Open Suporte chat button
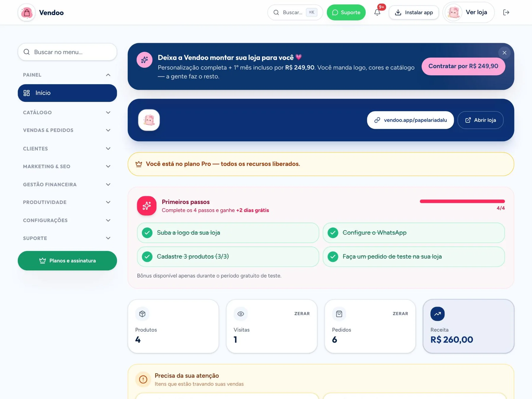Image resolution: width=532 pixels, height=399 pixels. pos(346,12)
